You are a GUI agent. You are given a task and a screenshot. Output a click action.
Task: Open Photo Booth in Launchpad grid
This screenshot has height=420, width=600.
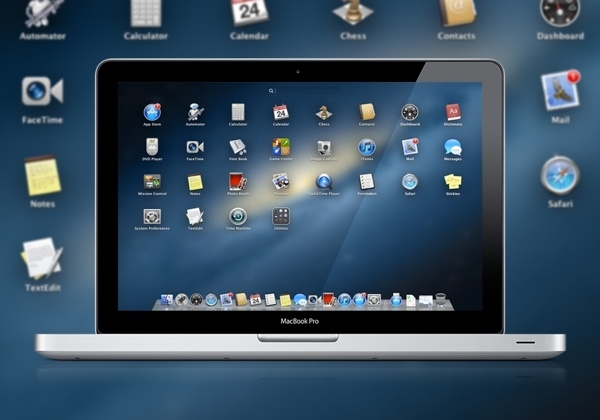[238, 182]
